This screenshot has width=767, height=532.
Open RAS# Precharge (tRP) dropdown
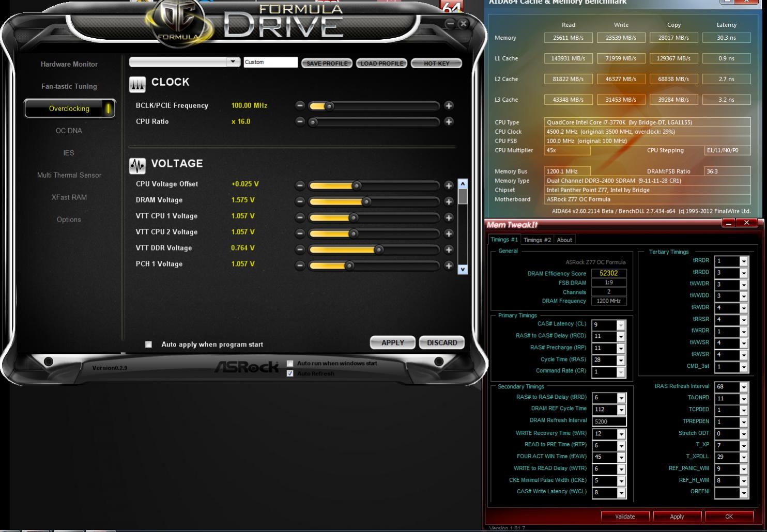(621, 349)
